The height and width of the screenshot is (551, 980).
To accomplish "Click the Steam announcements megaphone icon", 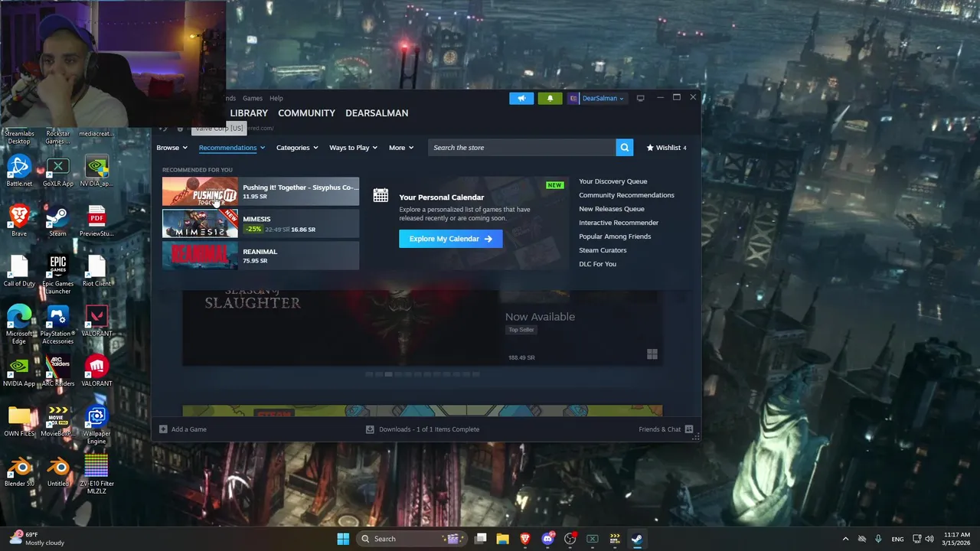I will point(521,98).
